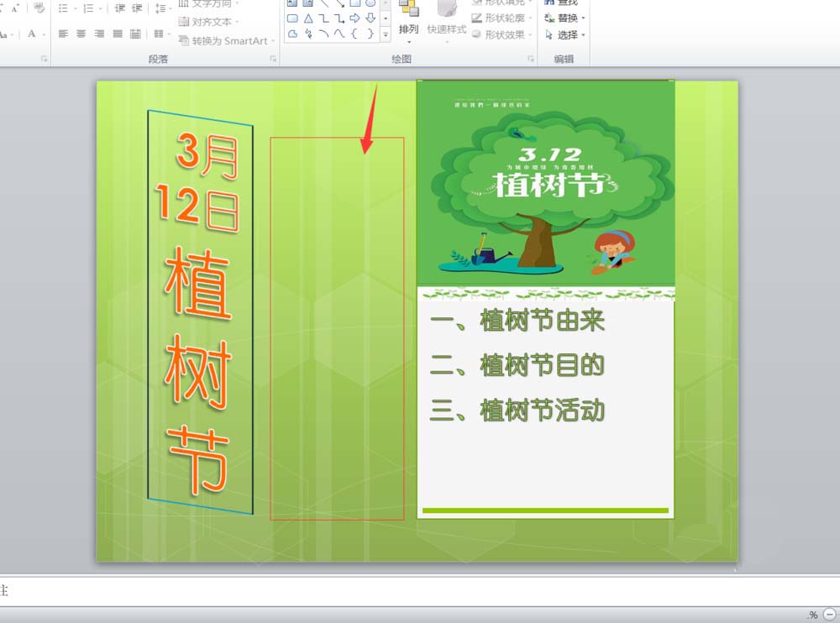Open the 对齐文本 align text menu
The image size is (840, 623).
pyautogui.click(x=208, y=22)
